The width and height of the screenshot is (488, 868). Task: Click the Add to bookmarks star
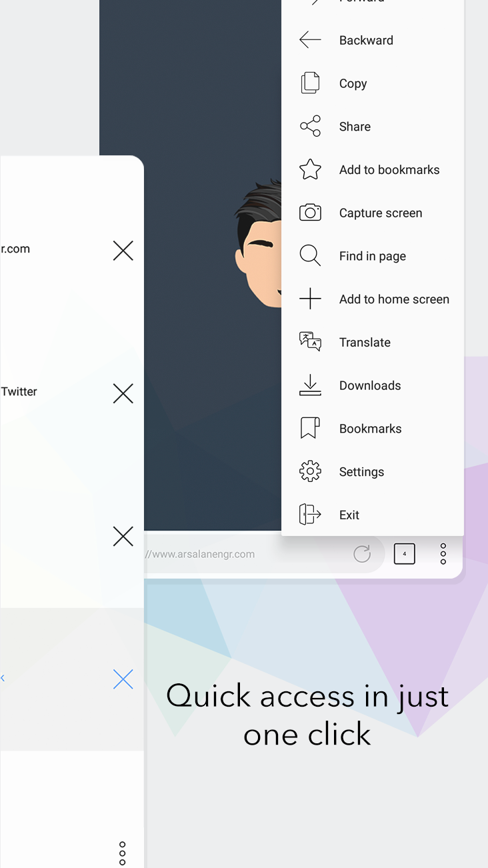point(310,169)
